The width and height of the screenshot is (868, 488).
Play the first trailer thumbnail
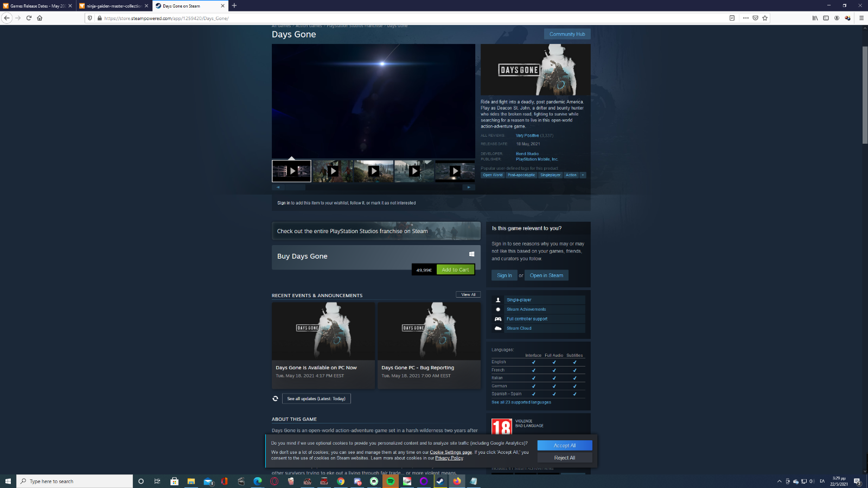click(x=292, y=171)
